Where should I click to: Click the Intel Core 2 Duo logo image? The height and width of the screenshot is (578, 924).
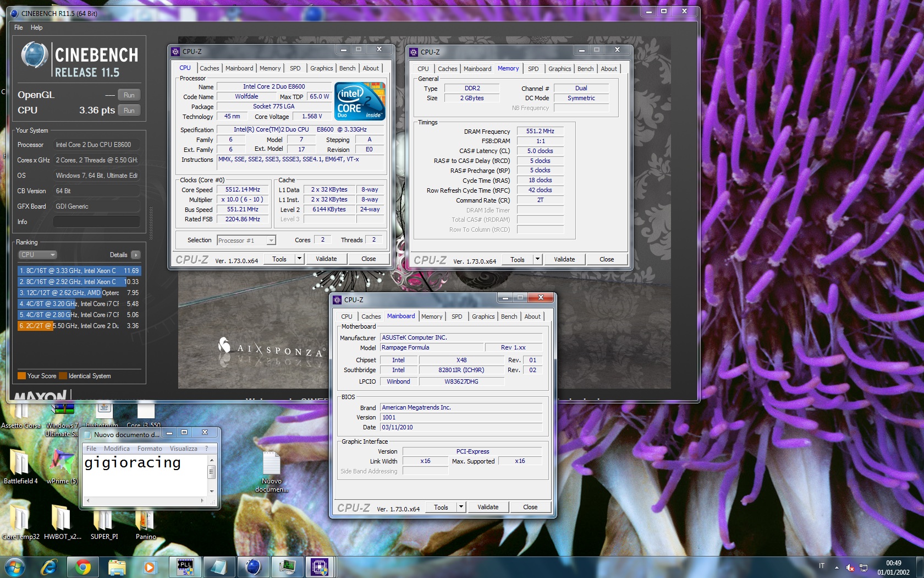pos(360,101)
